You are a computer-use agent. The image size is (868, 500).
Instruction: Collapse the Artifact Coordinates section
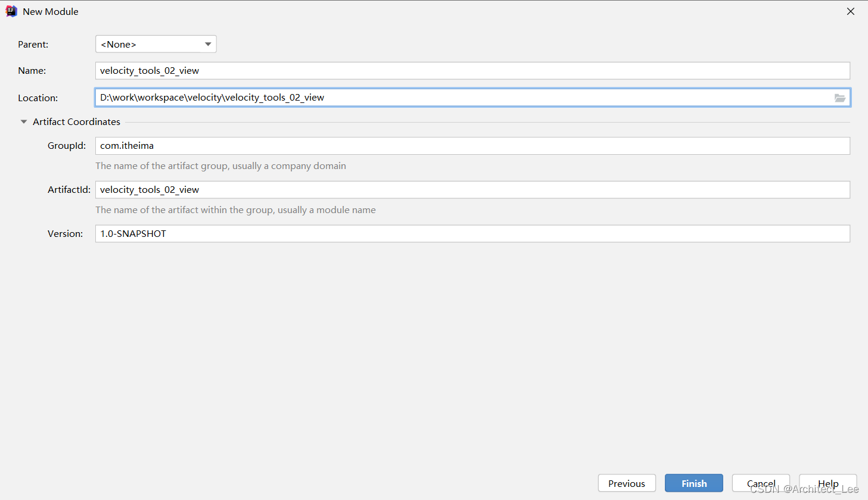[24, 121]
